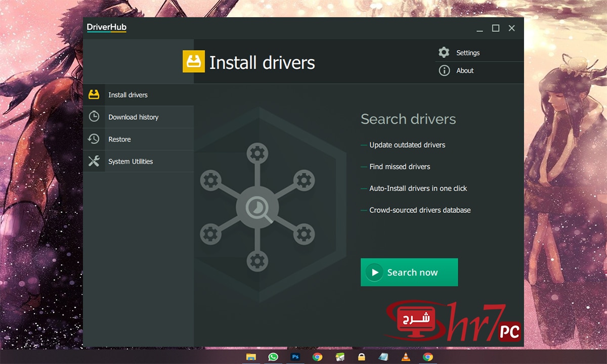
Task: Select the Install drivers wrench icon in sidebar
Action: click(94, 95)
